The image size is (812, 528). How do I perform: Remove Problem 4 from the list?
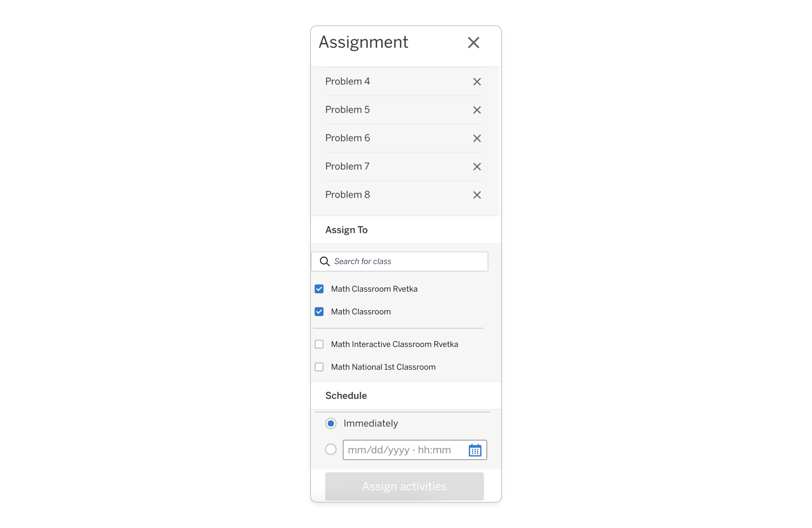(477, 82)
